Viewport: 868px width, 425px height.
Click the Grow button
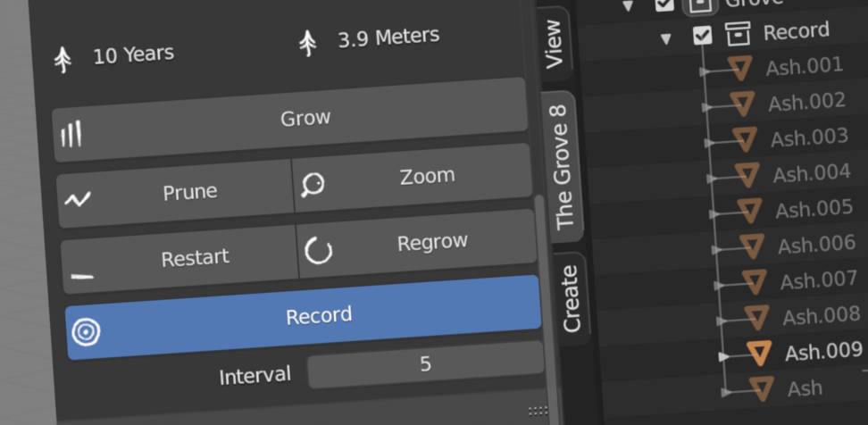(x=289, y=120)
